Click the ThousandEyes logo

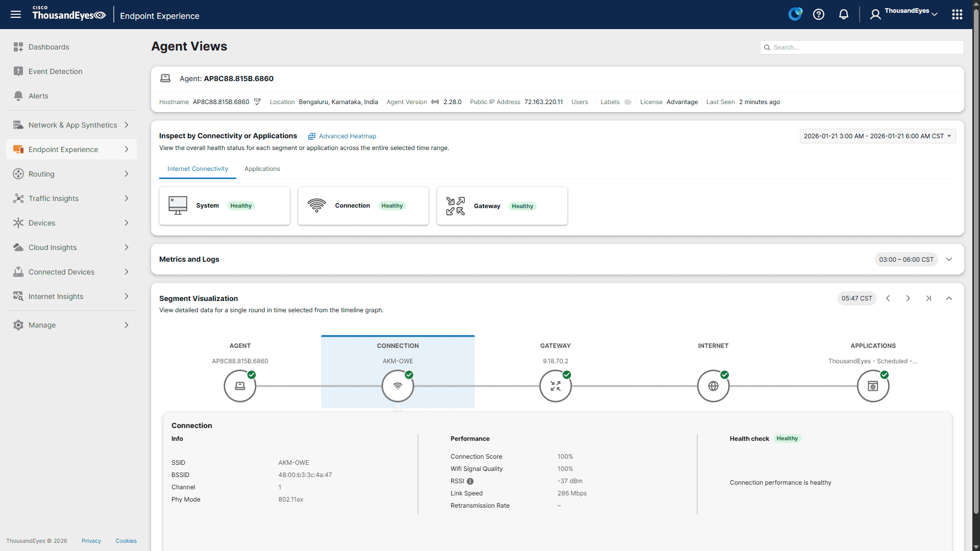pyautogui.click(x=69, y=14)
